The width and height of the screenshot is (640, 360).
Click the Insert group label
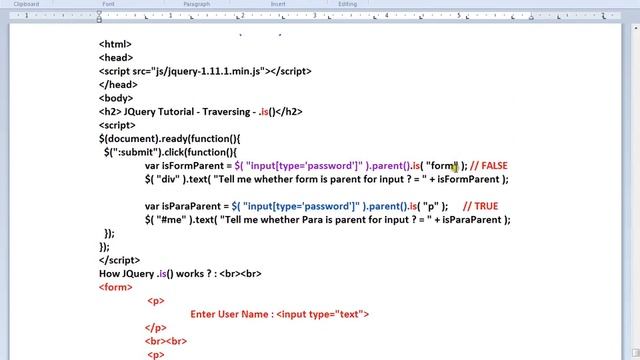[x=278, y=4]
